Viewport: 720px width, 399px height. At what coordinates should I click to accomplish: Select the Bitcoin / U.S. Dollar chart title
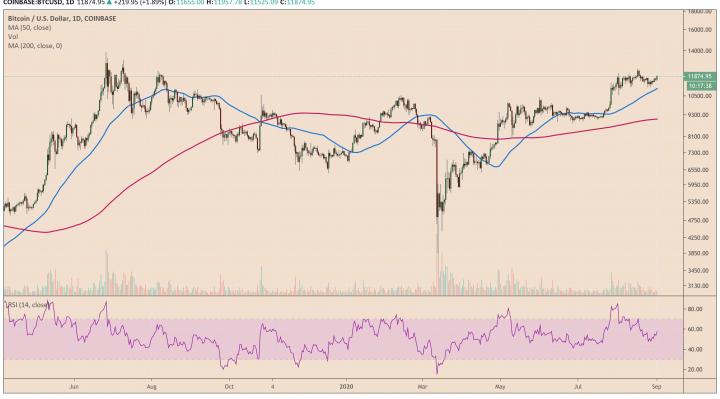(62, 19)
